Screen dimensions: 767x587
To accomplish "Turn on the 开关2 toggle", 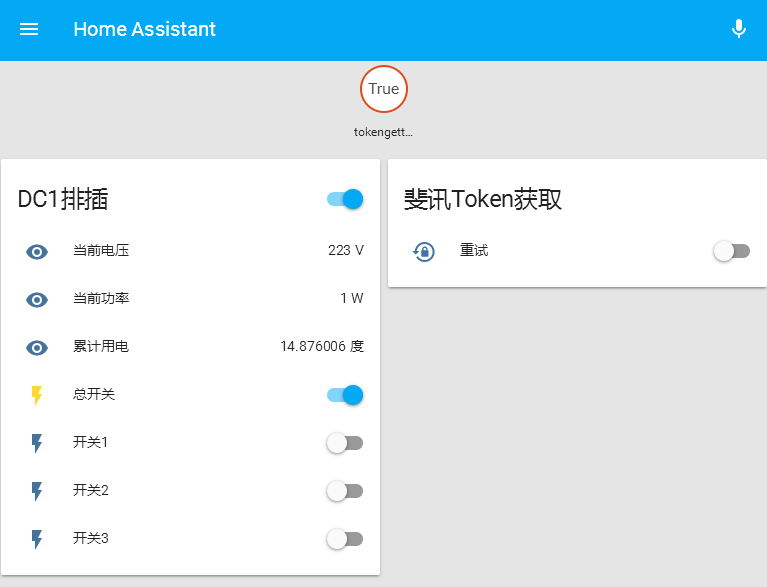I will [x=345, y=491].
